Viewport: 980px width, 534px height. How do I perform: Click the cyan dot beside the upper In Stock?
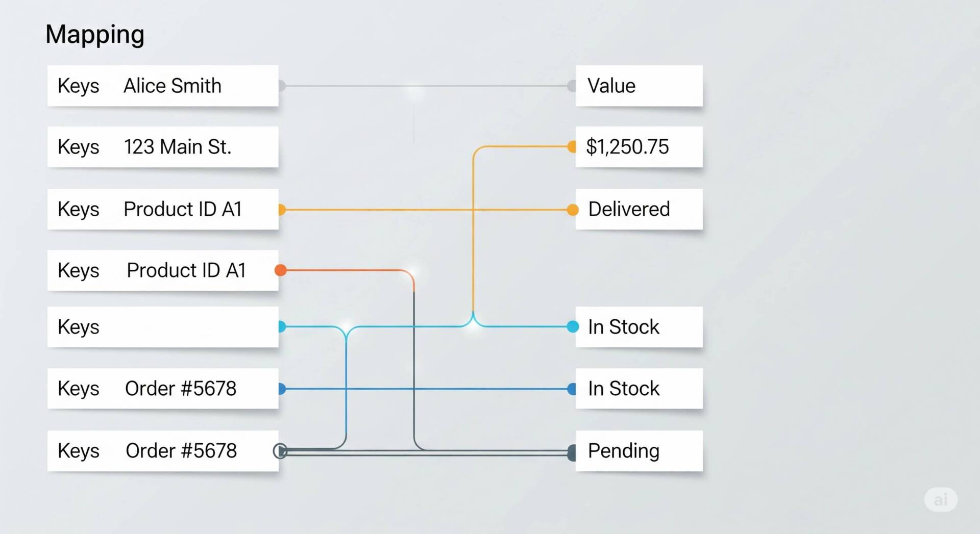pos(573,326)
